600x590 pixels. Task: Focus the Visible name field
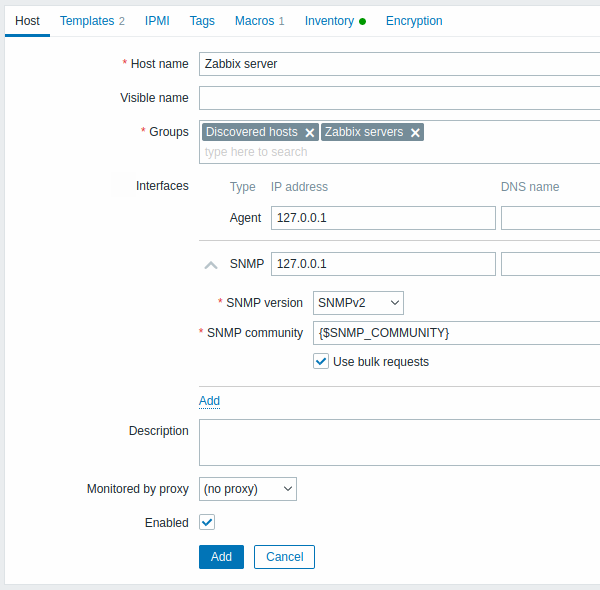(x=399, y=98)
